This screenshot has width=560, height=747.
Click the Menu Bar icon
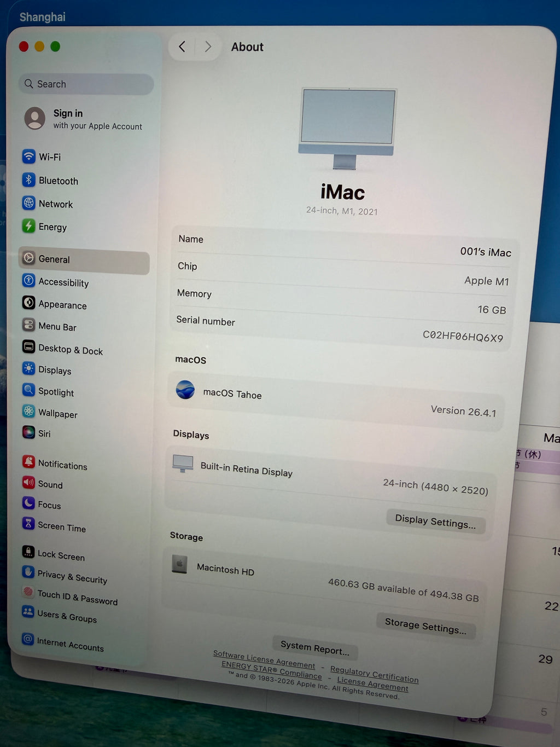[x=28, y=325]
